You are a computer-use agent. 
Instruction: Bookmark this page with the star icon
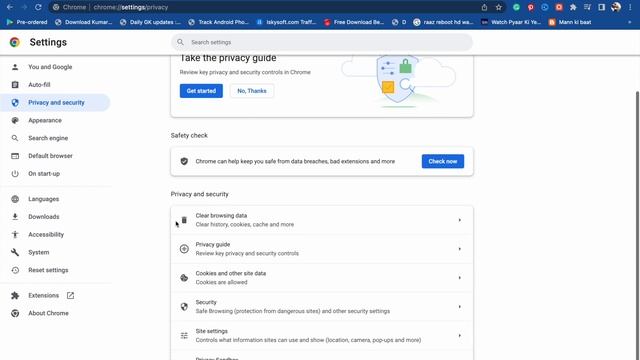coord(498,7)
